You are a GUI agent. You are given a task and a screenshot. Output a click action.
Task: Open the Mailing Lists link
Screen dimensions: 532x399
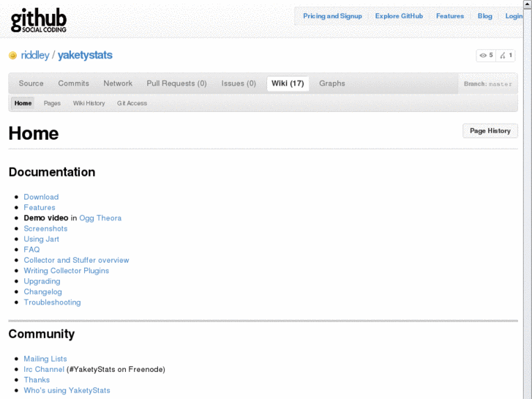pos(45,359)
